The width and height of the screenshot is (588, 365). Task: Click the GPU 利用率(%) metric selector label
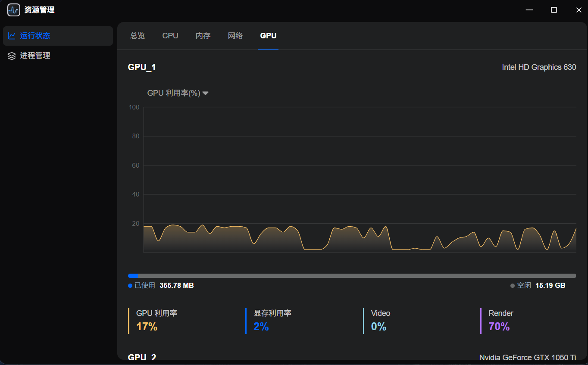(x=174, y=93)
